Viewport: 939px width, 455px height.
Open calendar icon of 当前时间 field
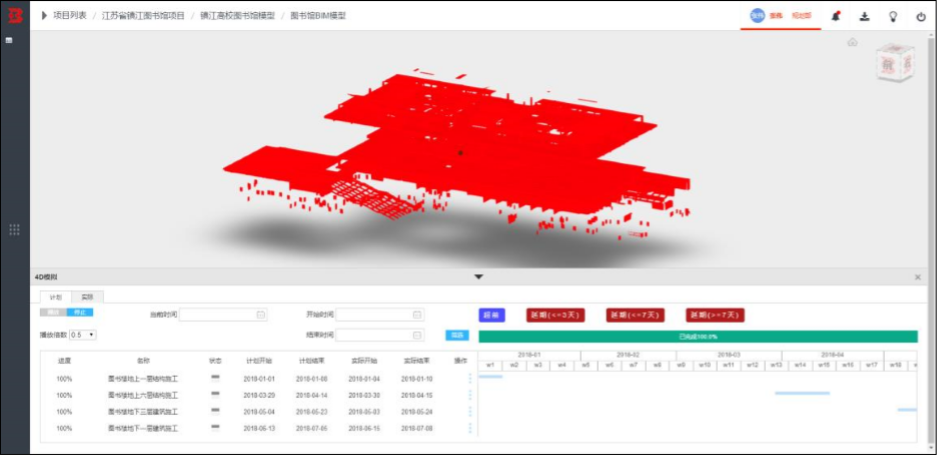[x=261, y=315]
